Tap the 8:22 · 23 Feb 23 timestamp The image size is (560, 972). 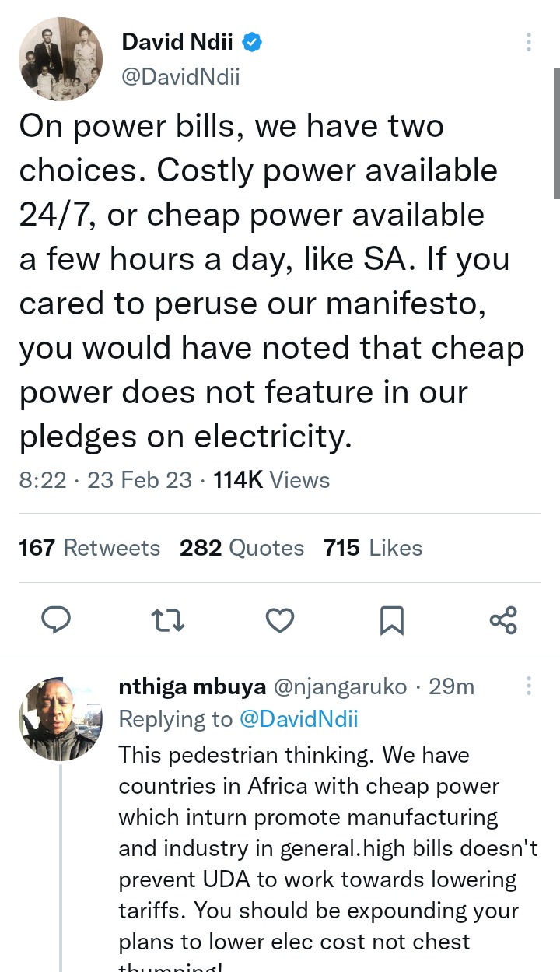click(105, 480)
